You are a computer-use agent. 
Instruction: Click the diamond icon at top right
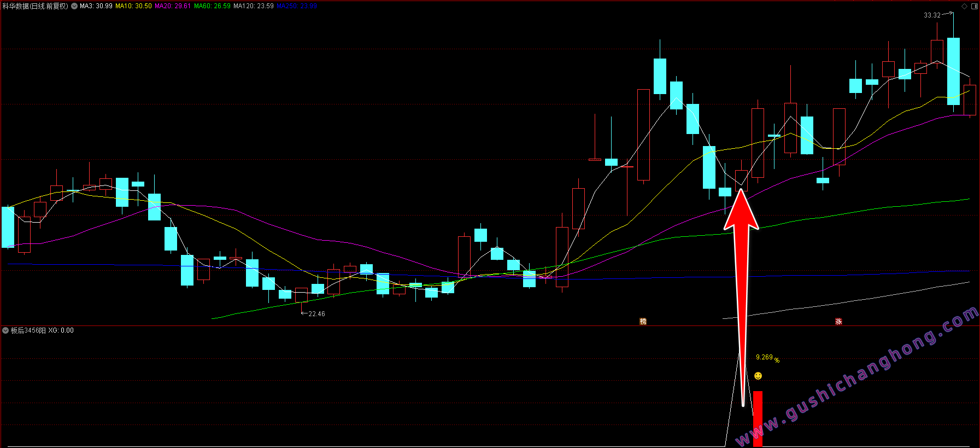965,6
